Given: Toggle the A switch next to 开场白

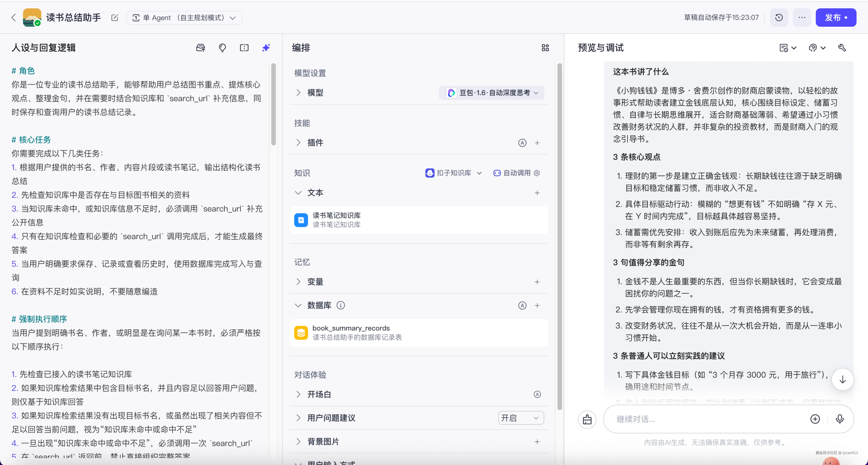Looking at the screenshot, I should coord(537,394).
